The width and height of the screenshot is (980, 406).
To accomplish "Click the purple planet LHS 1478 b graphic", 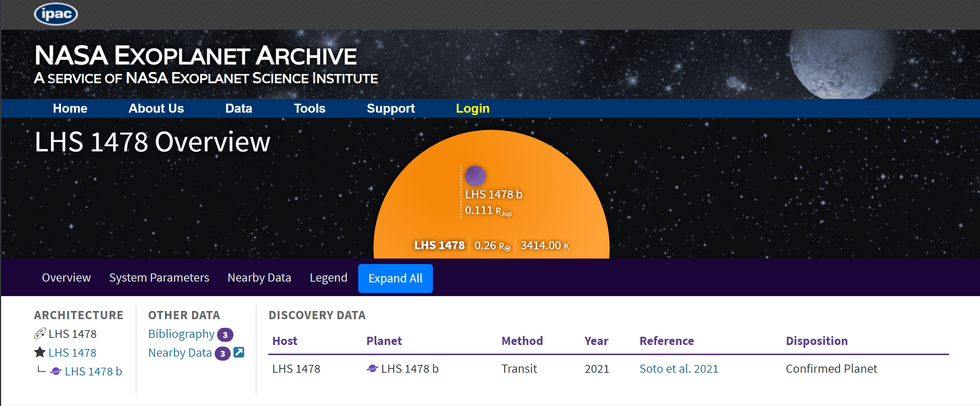I will (x=475, y=176).
